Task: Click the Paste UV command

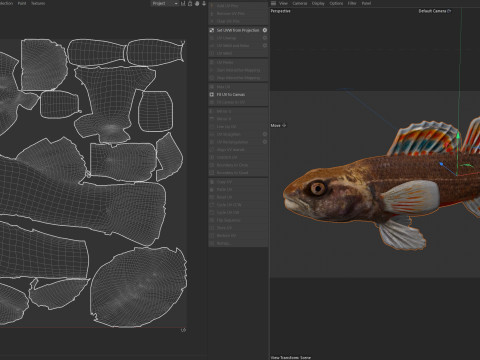Action: (238, 189)
